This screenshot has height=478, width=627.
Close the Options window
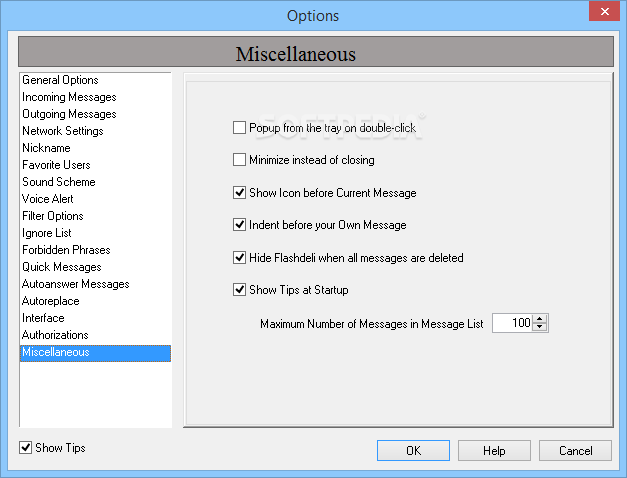coord(604,11)
